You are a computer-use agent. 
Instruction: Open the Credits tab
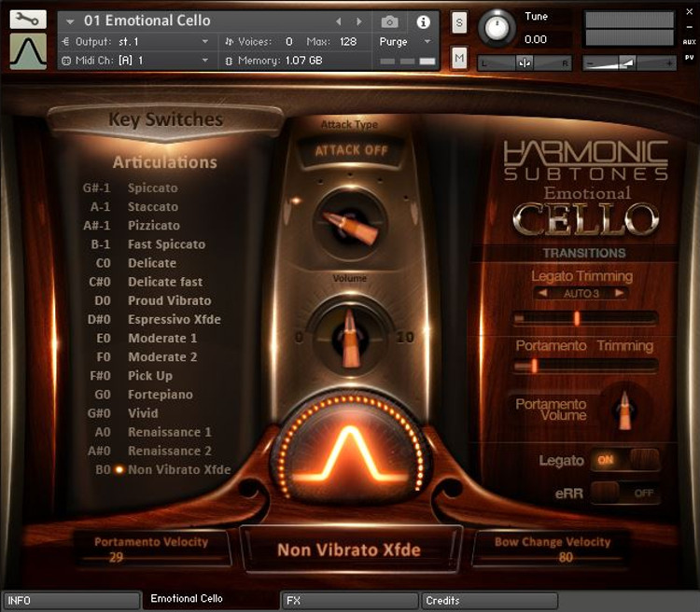pyautogui.click(x=489, y=601)
